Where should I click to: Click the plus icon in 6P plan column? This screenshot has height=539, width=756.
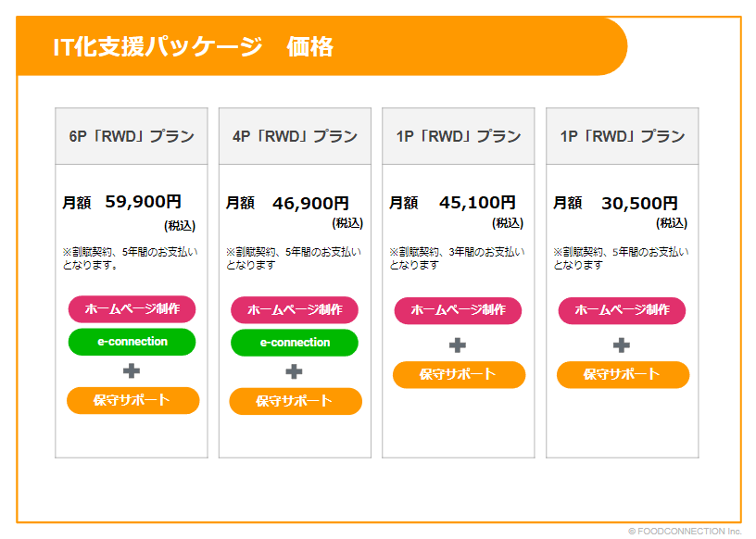132,370
